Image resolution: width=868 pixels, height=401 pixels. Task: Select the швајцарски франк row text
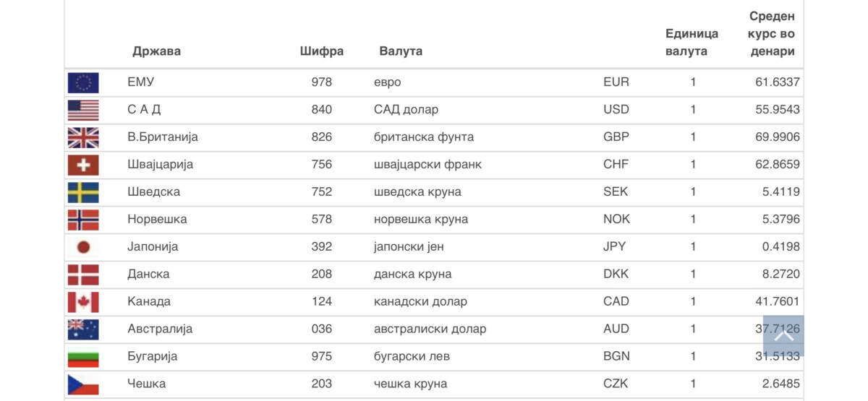click(427, 165)
